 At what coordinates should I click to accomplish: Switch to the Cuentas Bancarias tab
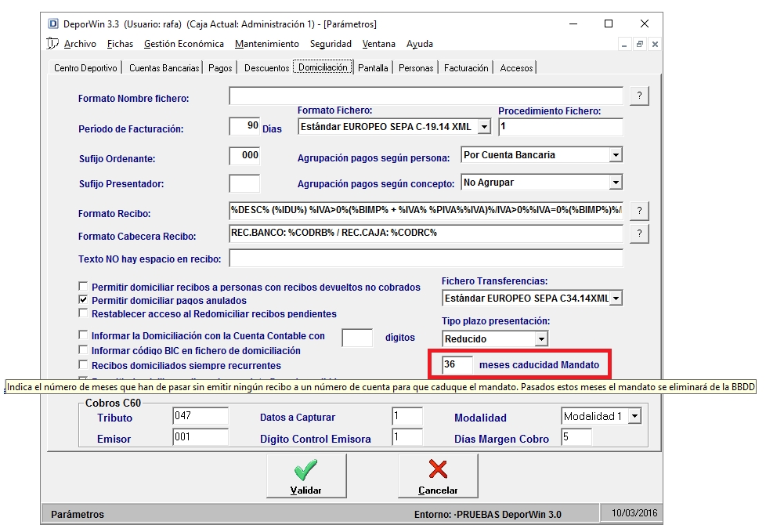point(164,68)
